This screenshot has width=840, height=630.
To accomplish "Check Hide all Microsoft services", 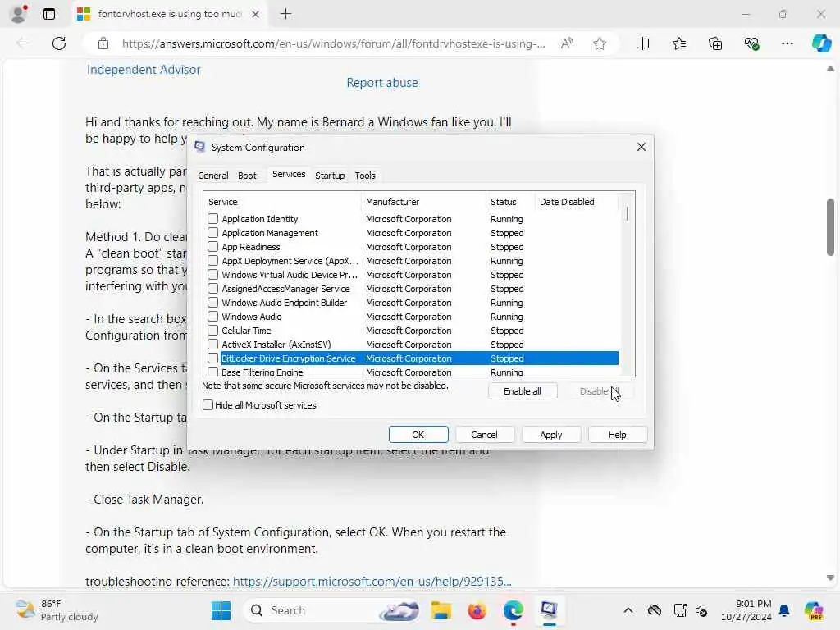I will [x=208, y=405].
